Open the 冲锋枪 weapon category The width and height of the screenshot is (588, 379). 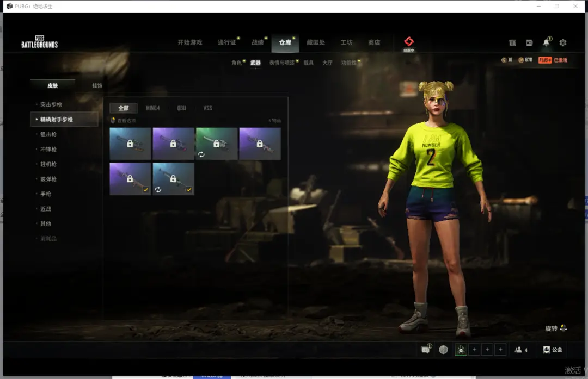click(48, 149)
